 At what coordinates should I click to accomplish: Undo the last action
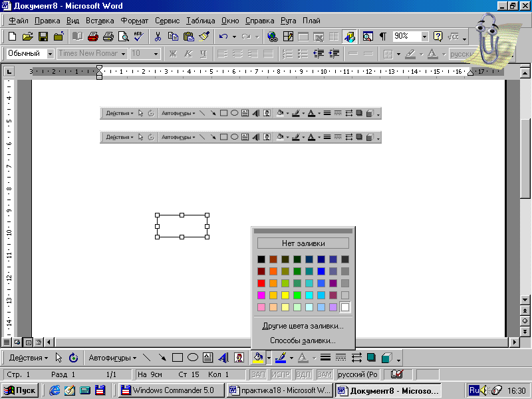[x=223, y=37]
